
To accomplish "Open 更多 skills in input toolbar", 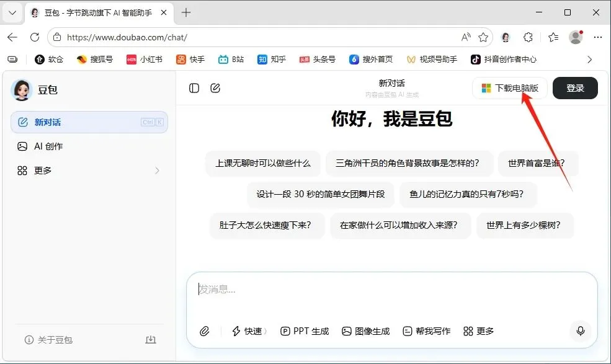I will (x=478, y=331).
